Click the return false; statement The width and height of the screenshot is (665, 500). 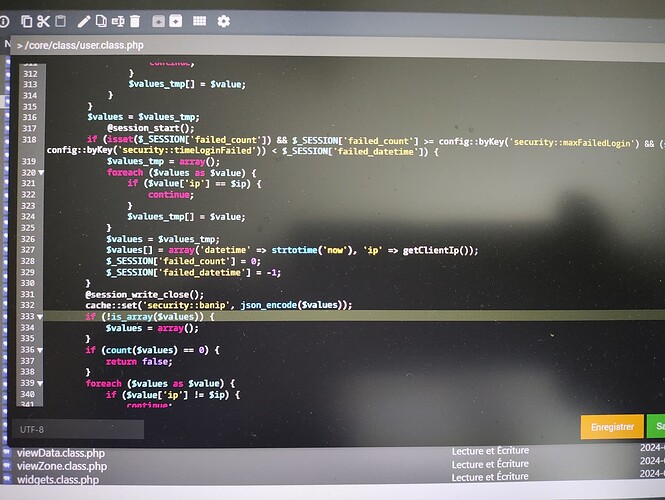pos(139,361)
